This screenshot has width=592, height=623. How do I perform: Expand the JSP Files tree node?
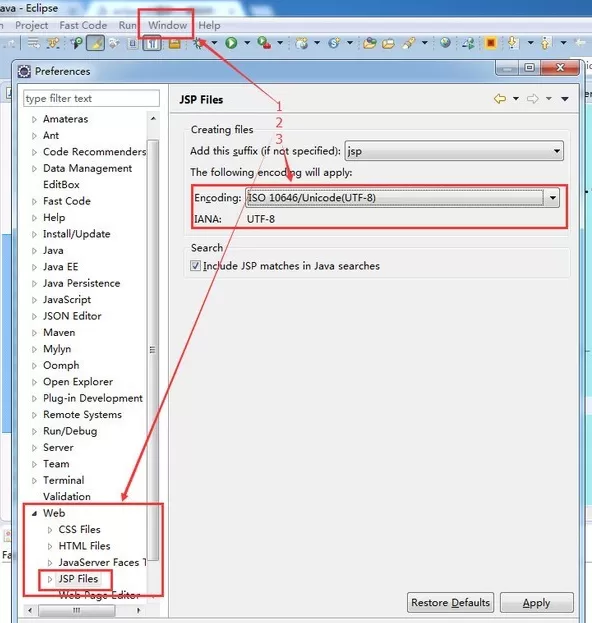pyautogui.click(x=50, y=579)
